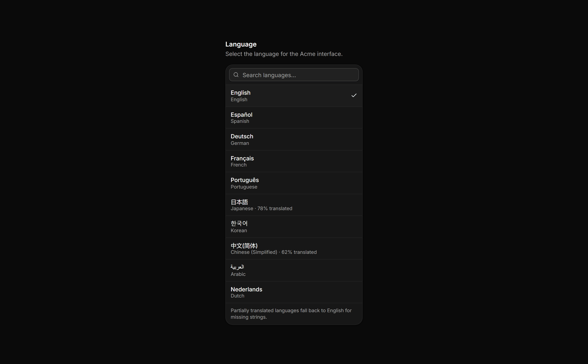Click 'Select the language for the Acme interface.'
The height and width of the screenshot is (364, 588).
pos(284,54)
